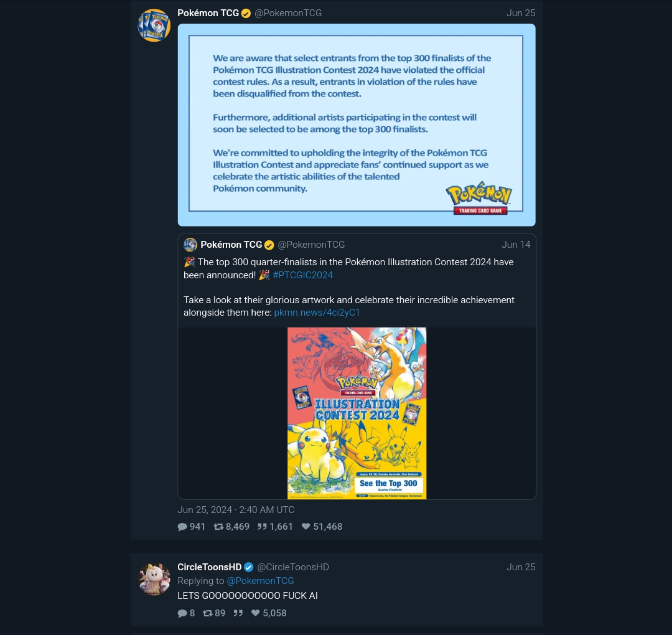
Task: Click the quote icon showing 1,661
Action: [x=262, y=527]
